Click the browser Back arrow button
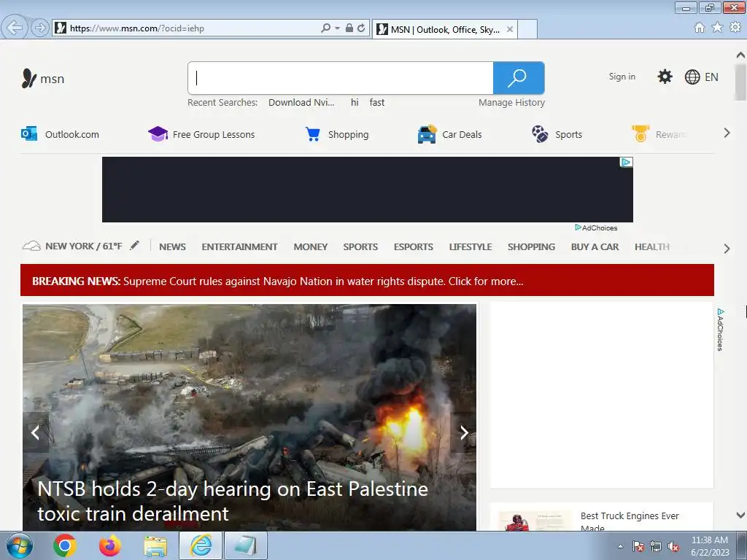Screen dimensions: 747x560 tap(15, 27)
